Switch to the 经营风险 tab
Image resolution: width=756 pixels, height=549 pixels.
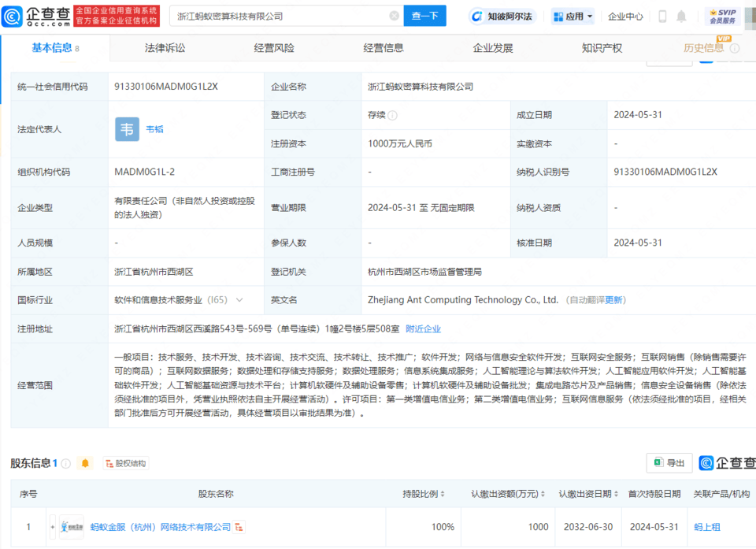pos(274,48)
